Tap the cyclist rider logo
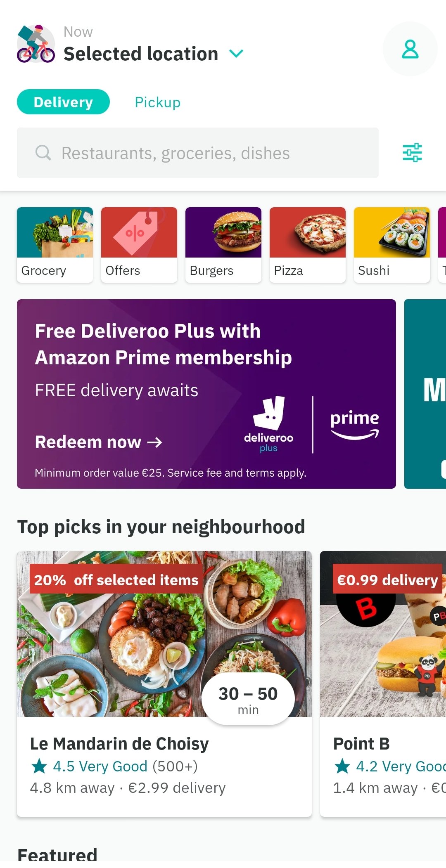446x868 pixels. tap(36, 44)
